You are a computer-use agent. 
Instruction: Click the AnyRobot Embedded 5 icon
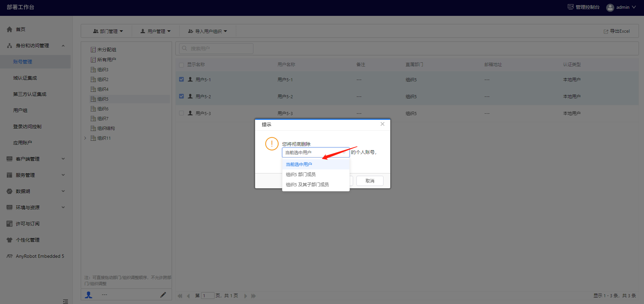(9, 256)
